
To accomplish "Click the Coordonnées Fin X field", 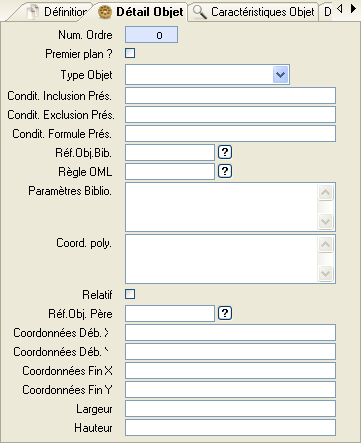I will click(230, 371).
